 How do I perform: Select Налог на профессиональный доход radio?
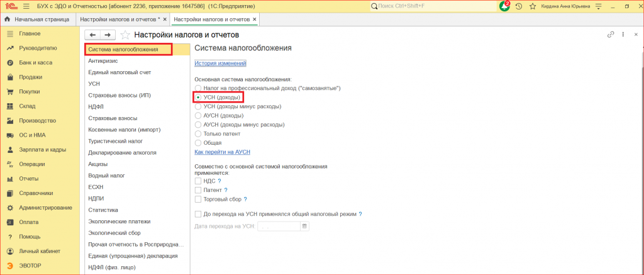point(198,88)
